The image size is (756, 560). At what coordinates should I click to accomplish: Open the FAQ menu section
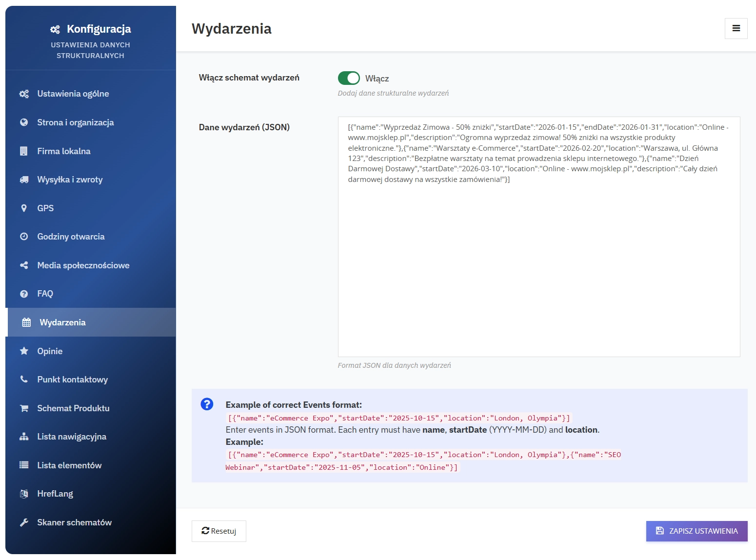45,294
